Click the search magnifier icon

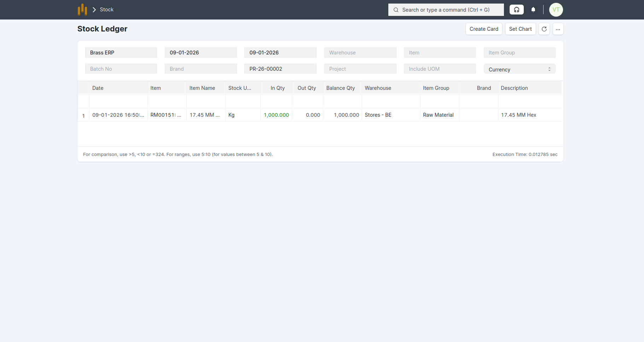tap(396, 10)
